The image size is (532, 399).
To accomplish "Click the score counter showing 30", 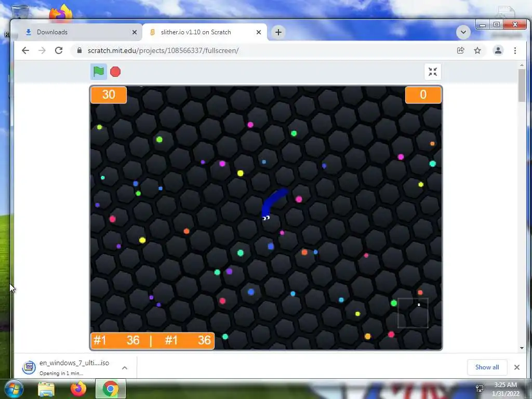I will coord(109,95).
